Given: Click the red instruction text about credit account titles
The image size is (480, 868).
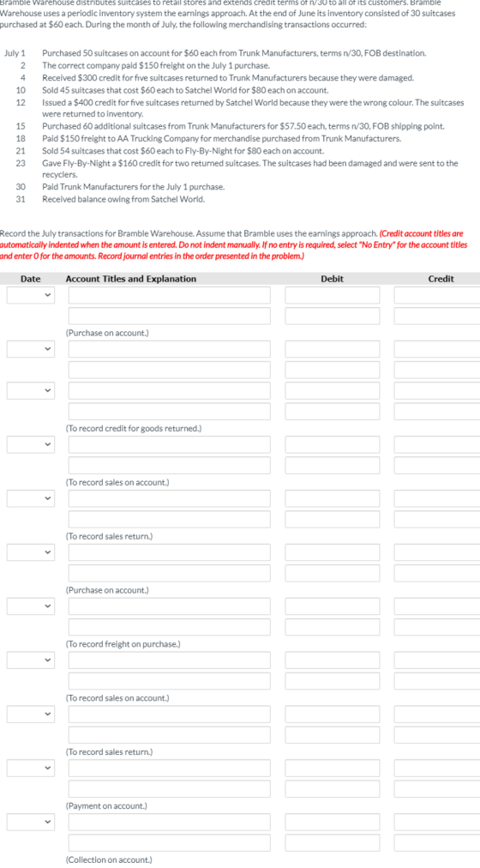Looking at the screenshot, I should [233, 246].
